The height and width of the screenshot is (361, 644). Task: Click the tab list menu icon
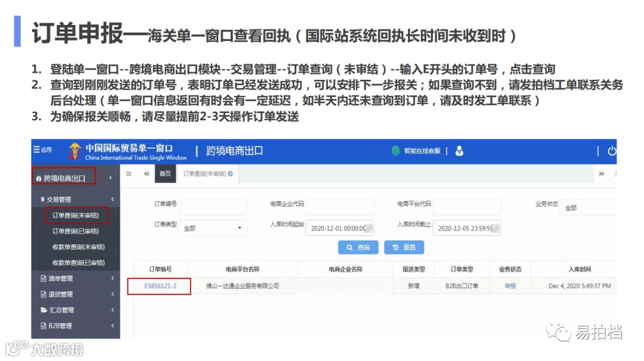point(129,174)
